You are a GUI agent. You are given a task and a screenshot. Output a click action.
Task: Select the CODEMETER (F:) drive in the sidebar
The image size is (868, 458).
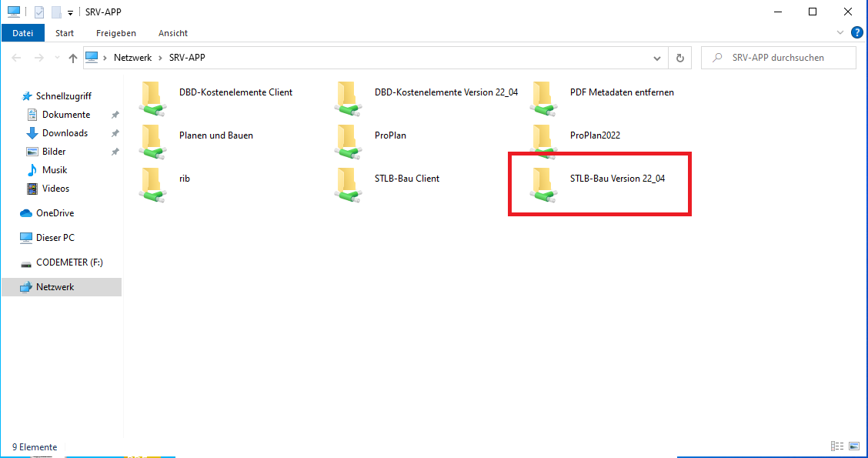[x=68, y=262]
